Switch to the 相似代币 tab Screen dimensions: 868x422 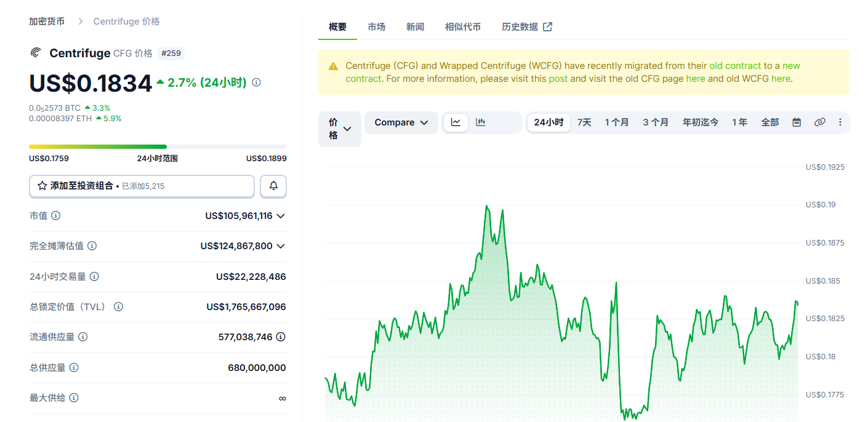[x=463, y=27]
